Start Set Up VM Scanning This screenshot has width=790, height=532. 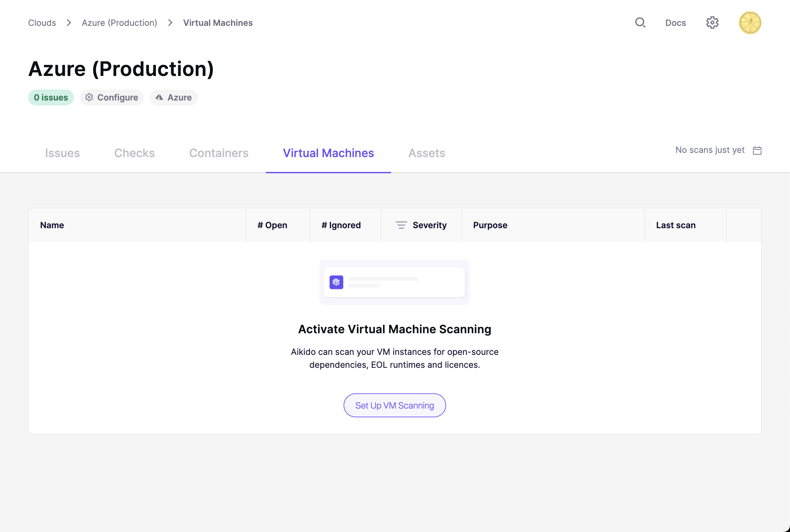click(394, 405)
